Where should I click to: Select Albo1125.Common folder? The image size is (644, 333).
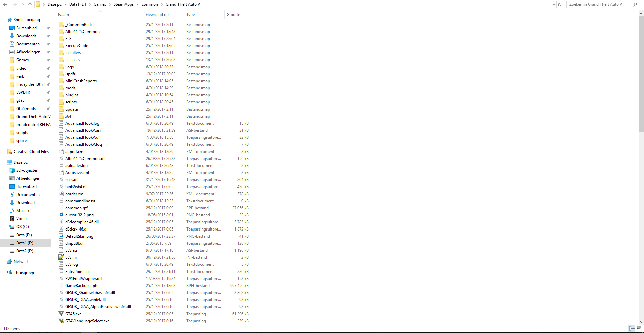pos(82,32)
